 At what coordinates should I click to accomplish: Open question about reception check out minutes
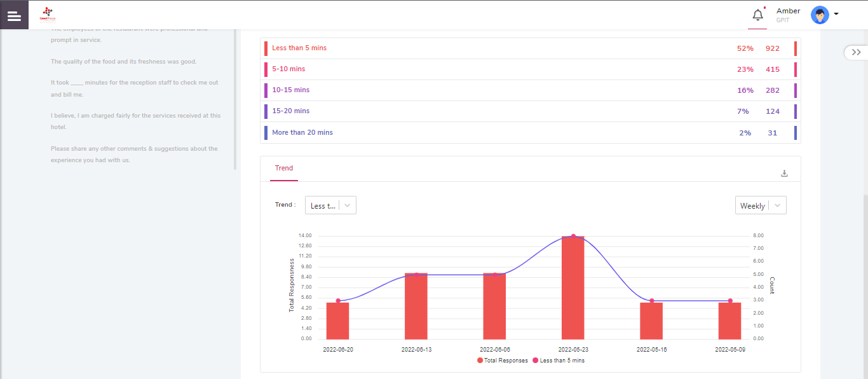135,88
